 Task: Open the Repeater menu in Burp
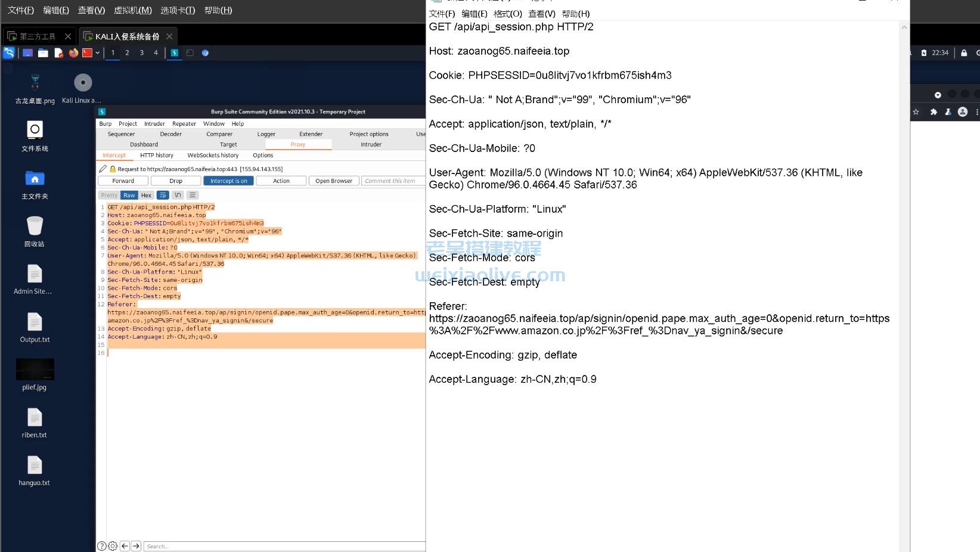click(x=184, y=123)
